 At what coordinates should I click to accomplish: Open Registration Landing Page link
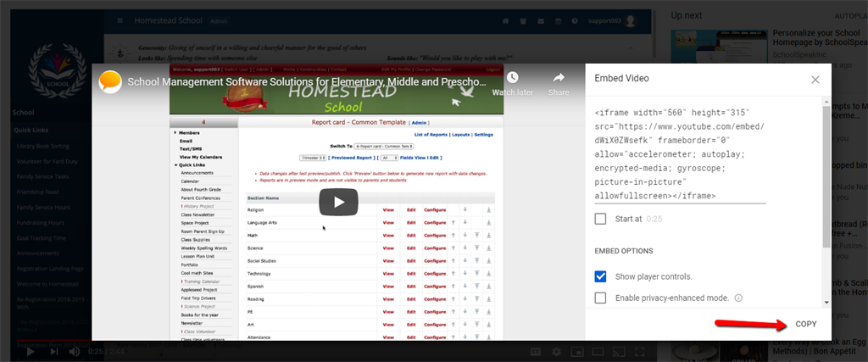50,269
